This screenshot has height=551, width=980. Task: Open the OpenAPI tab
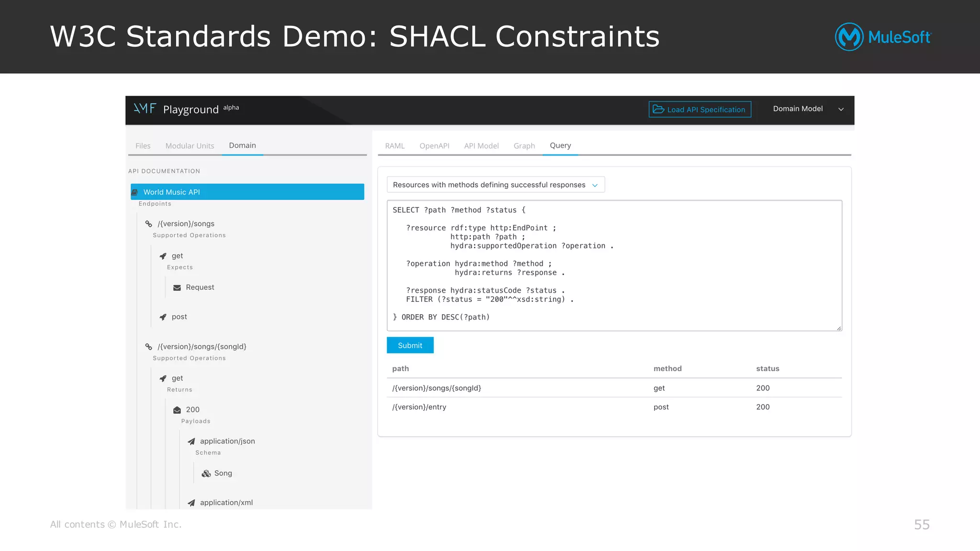(x=434, y=146)
